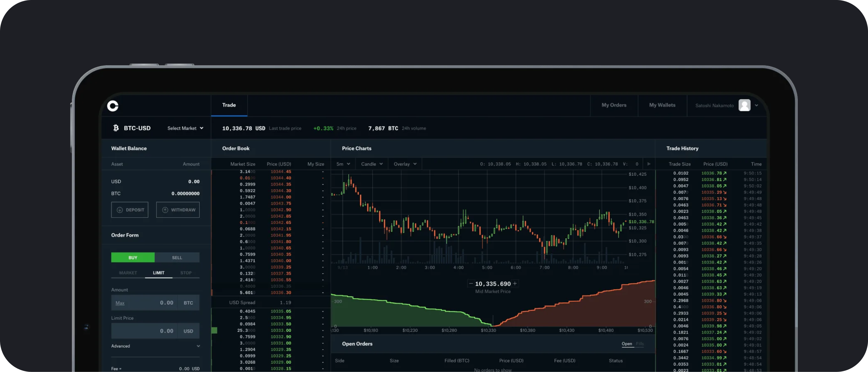Open the My Orders page

[614, 105]
